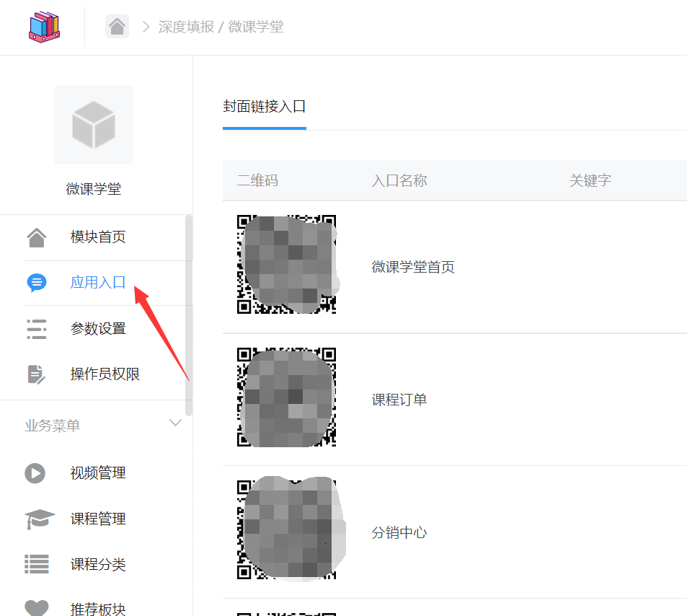
Task: Click the gray cube module icon
Action: point(94,125)
